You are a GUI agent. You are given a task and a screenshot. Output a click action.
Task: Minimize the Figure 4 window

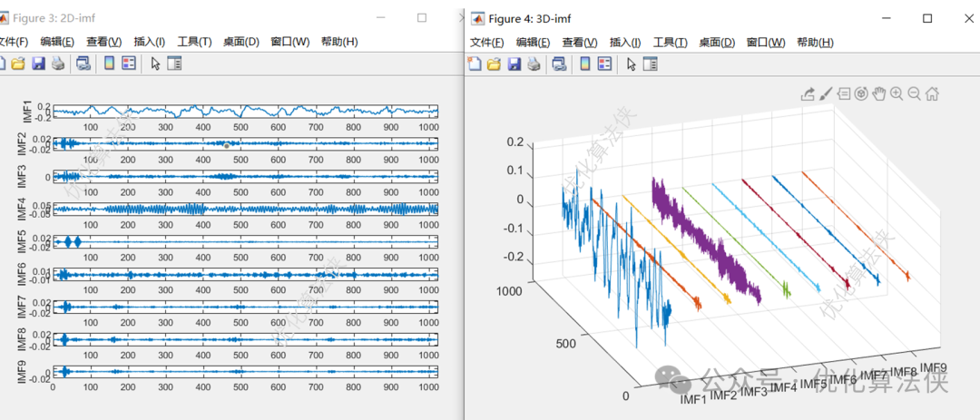click(887, 19)
